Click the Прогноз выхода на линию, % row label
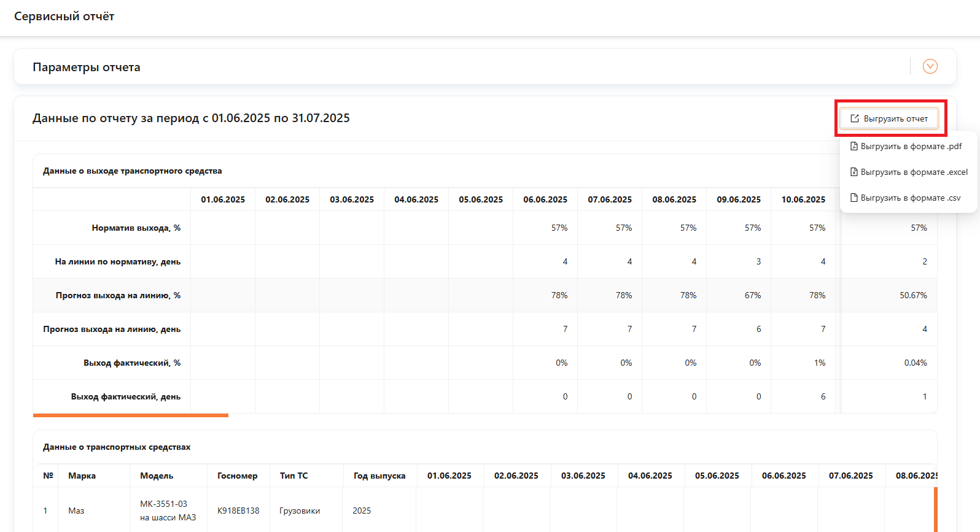 (x=118, y=295)
